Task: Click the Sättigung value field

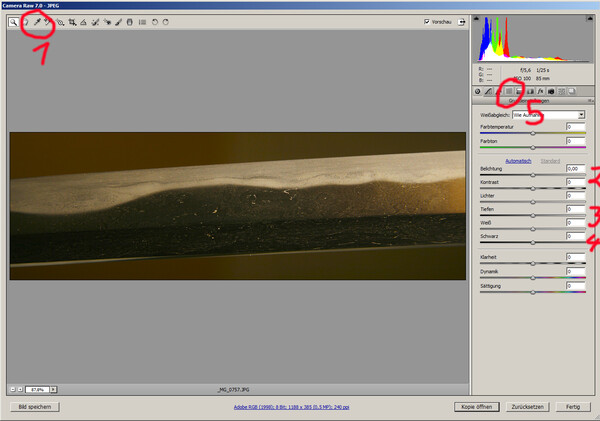Action: tap(576, 286)
